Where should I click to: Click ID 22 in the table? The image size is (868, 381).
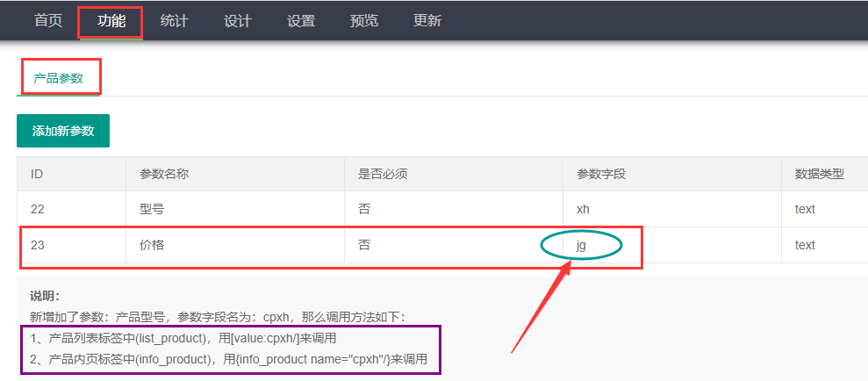pyautogui.click(x=38, y=209)
